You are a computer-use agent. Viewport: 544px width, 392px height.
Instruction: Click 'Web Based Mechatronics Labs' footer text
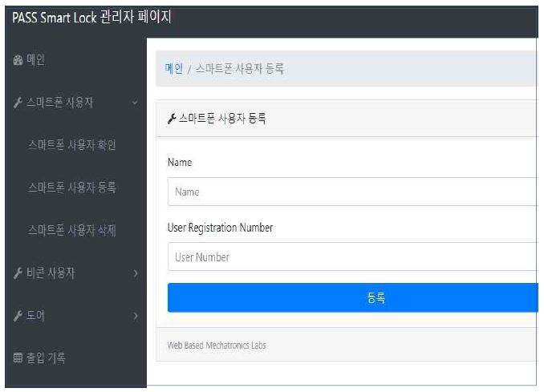coord(217,346)
